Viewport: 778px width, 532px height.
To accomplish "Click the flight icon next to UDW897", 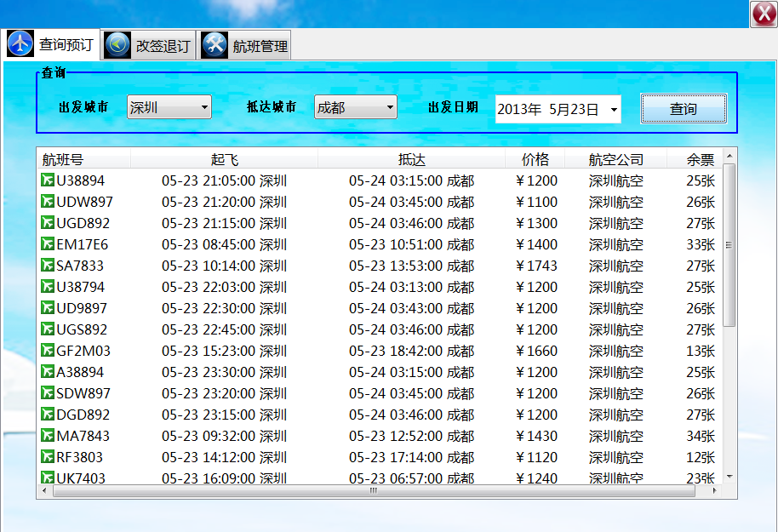I will tap(48, 201).
